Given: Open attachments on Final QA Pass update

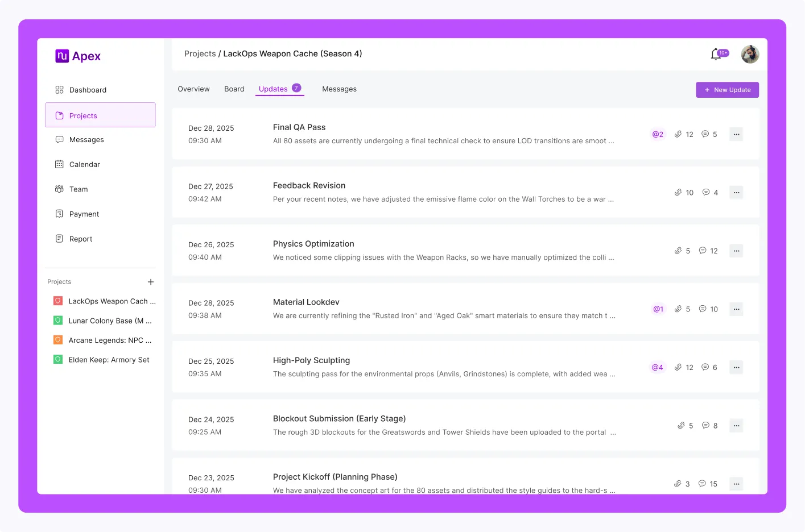Looking at the screenshot, I should [684, 135].
